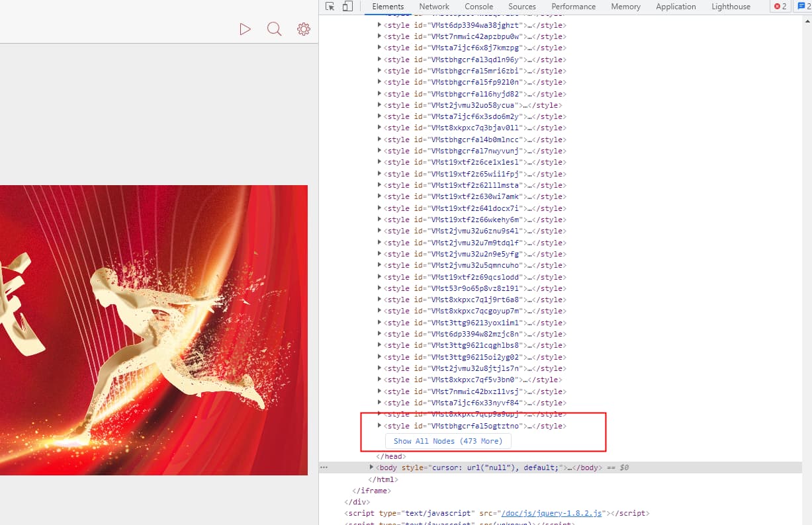Screen dimensions: 812x525
Task: Select the VMst19xtf2z65wii1fpj style row
Action: (474, 174)
